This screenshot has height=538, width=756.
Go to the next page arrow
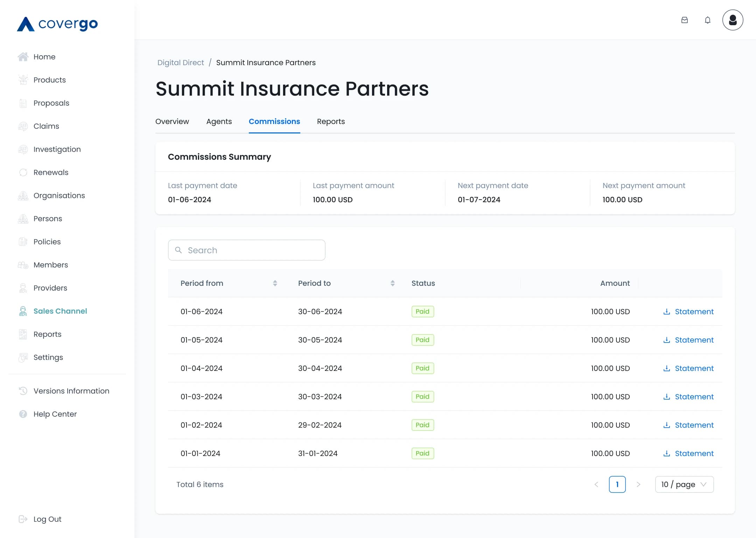pyautogui.click(x=638, y=484)
